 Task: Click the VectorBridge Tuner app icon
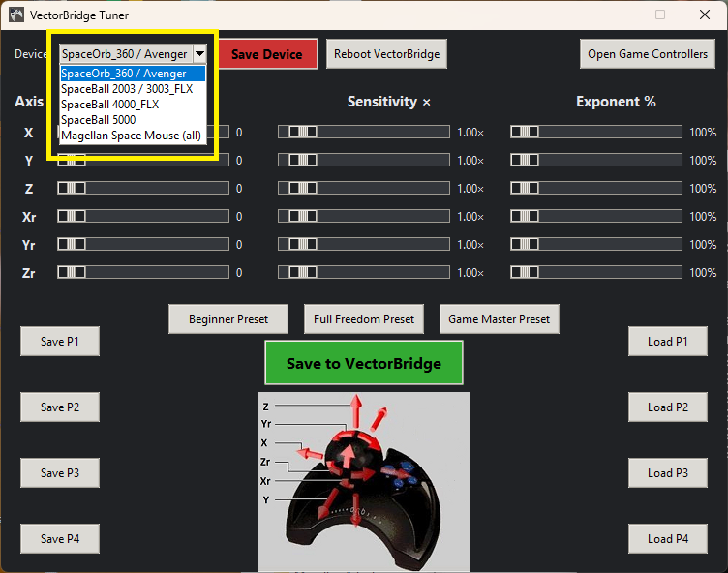[15, 15]
